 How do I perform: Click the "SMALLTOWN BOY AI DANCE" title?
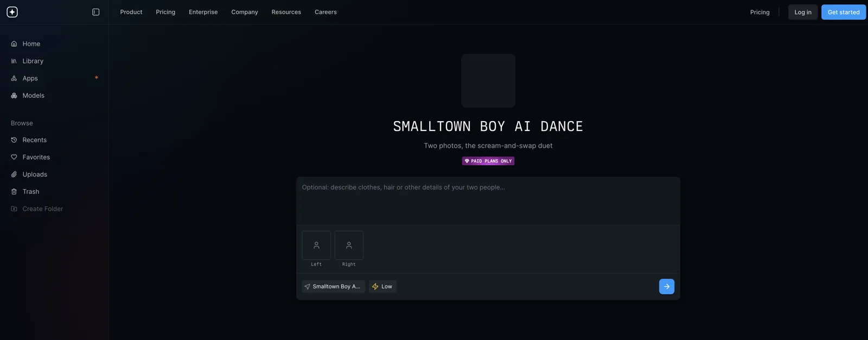[488, 127]
